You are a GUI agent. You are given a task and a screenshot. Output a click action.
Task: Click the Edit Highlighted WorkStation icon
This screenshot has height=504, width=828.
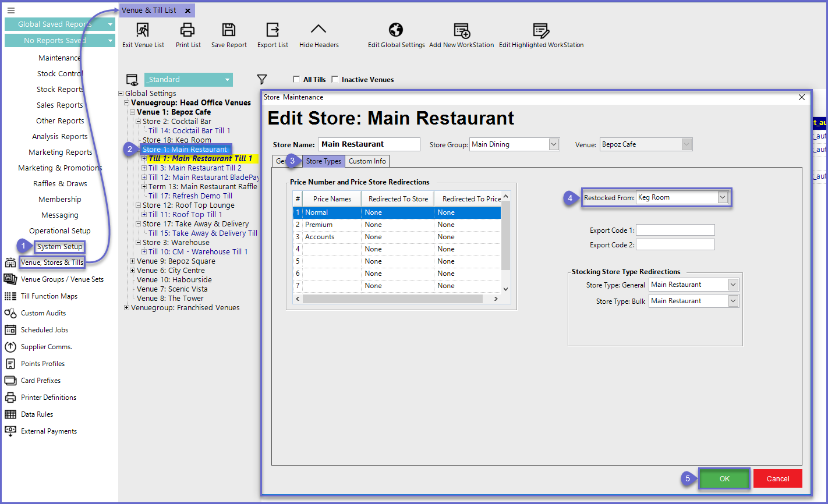click(541, 30)
